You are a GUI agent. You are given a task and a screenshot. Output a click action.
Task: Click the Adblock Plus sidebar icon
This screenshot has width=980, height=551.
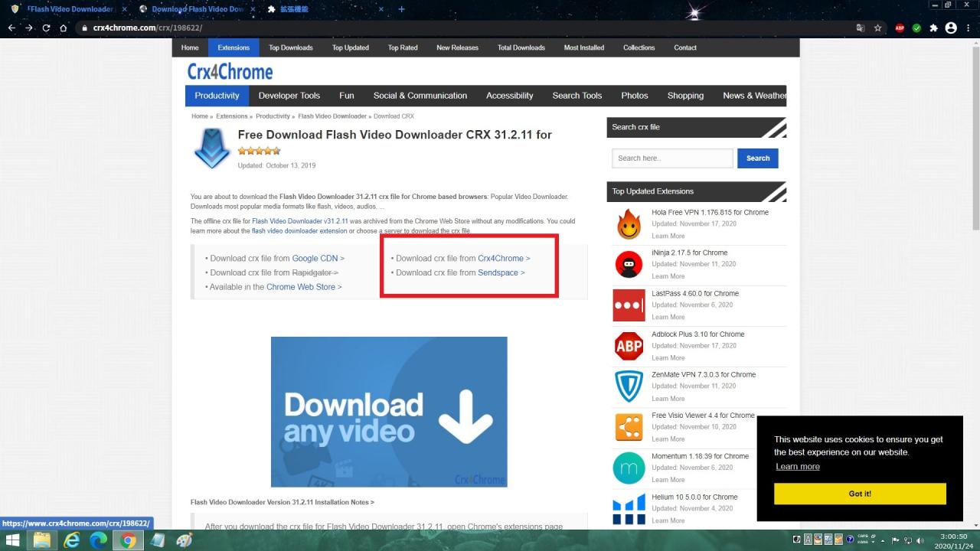(x=629, y=346)
